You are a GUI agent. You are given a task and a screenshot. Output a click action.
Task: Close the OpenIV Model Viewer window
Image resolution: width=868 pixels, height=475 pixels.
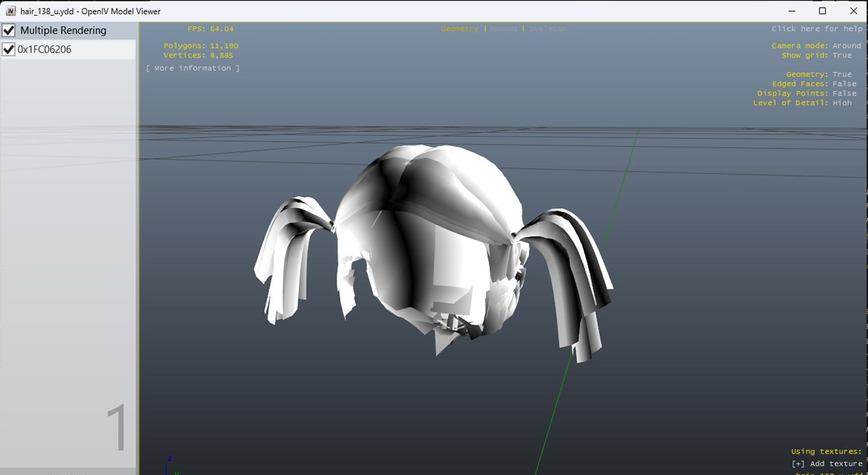click(x=853, y=11)
